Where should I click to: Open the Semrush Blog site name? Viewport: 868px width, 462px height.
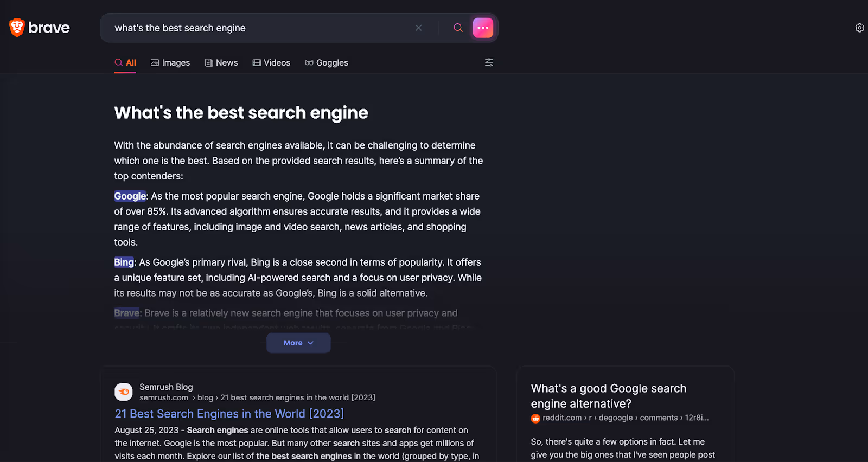click(166, 387)
